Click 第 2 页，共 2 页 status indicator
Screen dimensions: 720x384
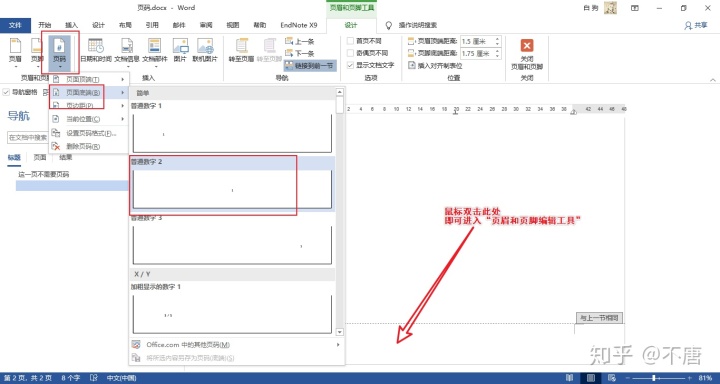pyautogui.click(x=27, y=378)
